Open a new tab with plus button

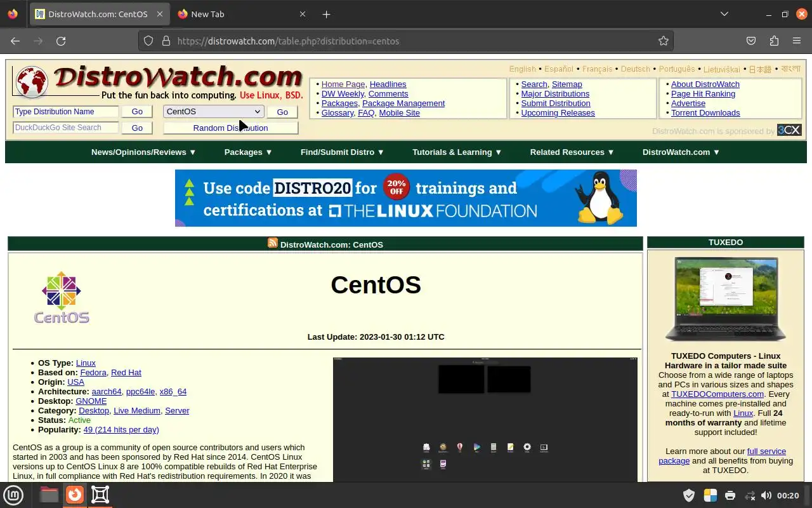(x=326, y=14)
